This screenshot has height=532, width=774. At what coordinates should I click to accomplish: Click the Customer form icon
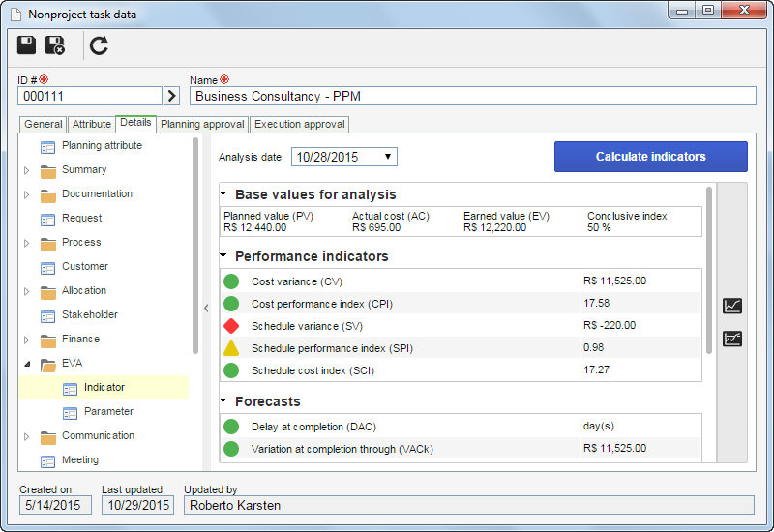point(47,268)
